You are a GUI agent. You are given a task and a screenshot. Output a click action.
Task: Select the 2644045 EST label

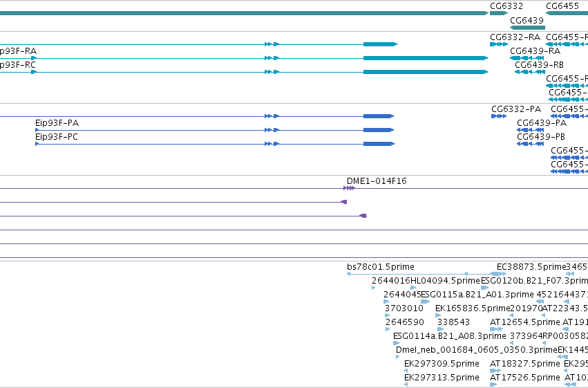(x=402, y=295)
